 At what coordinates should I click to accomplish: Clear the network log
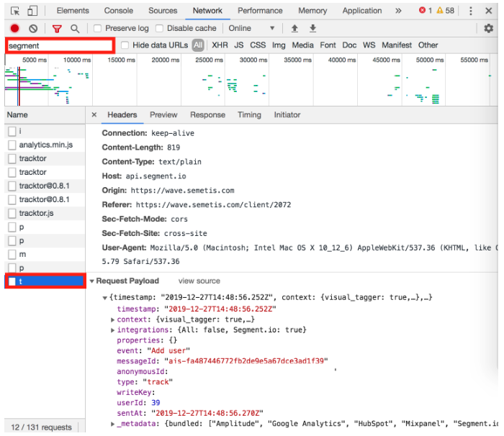pos(32,29)
